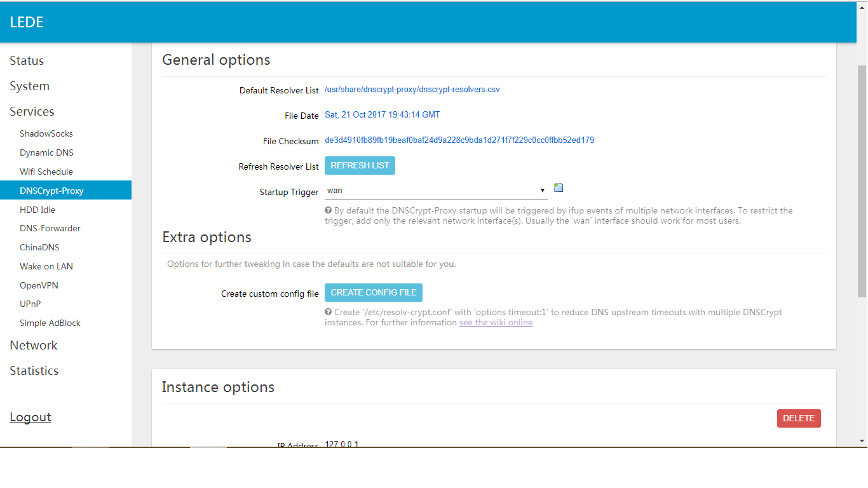Click the page's vertical scrollbar down arrow

862,440
